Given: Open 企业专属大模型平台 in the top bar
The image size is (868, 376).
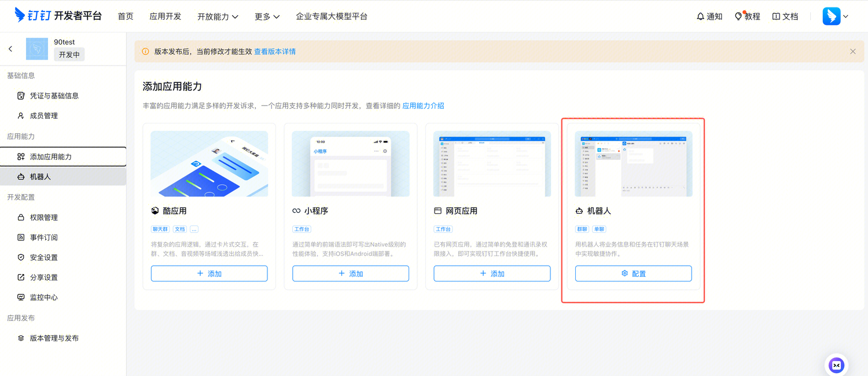Looking at the screenshot, I should pyautogui.click(x=332, y=16).
